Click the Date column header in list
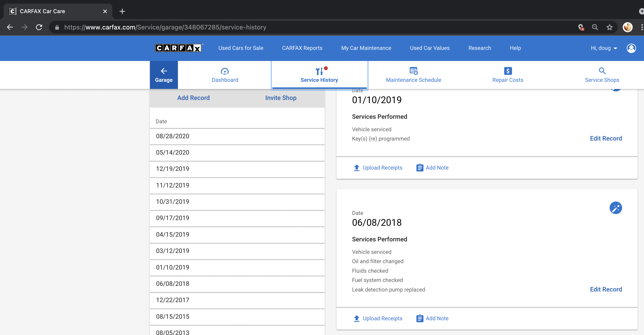Screen dimensions: 644x335 (x=161, y=121)
